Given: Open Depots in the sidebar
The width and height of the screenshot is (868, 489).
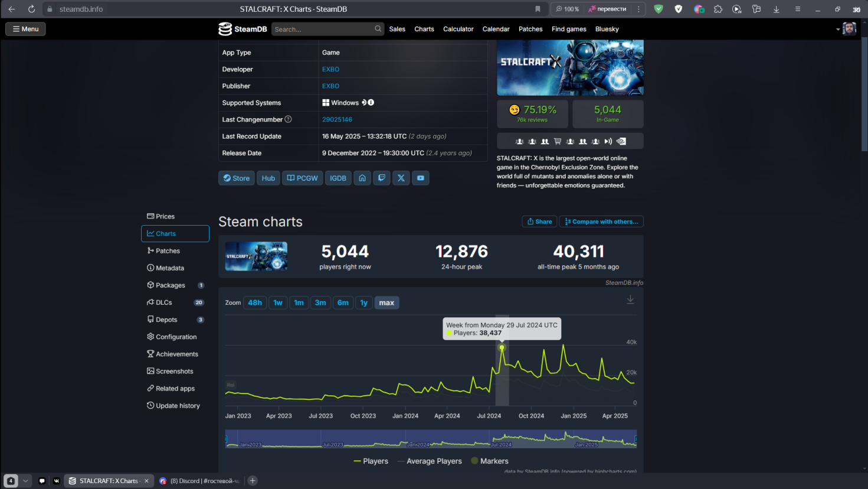Looking at the screenshot, I should coord(175,320).
